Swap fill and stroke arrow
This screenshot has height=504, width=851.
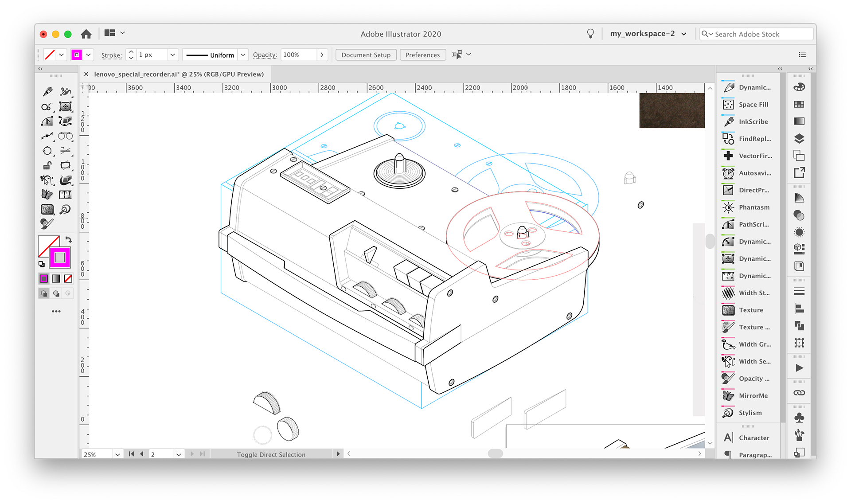click(x=69, y=239)
